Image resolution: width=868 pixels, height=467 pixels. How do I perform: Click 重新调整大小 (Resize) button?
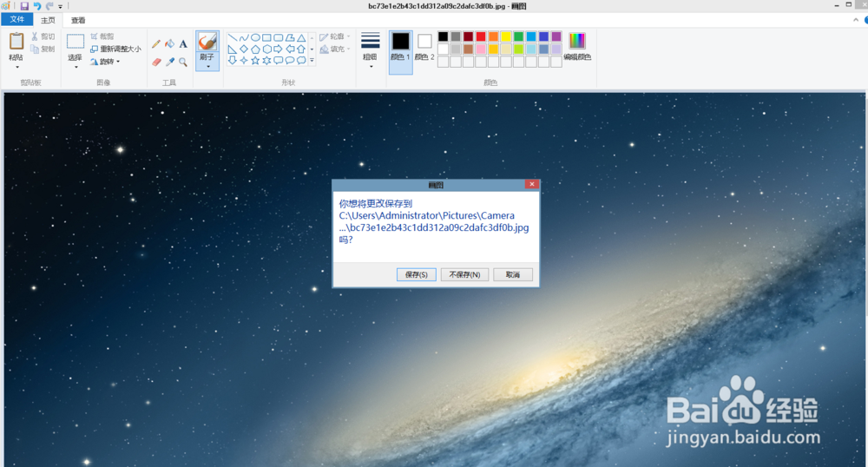(x=115, y=49)
